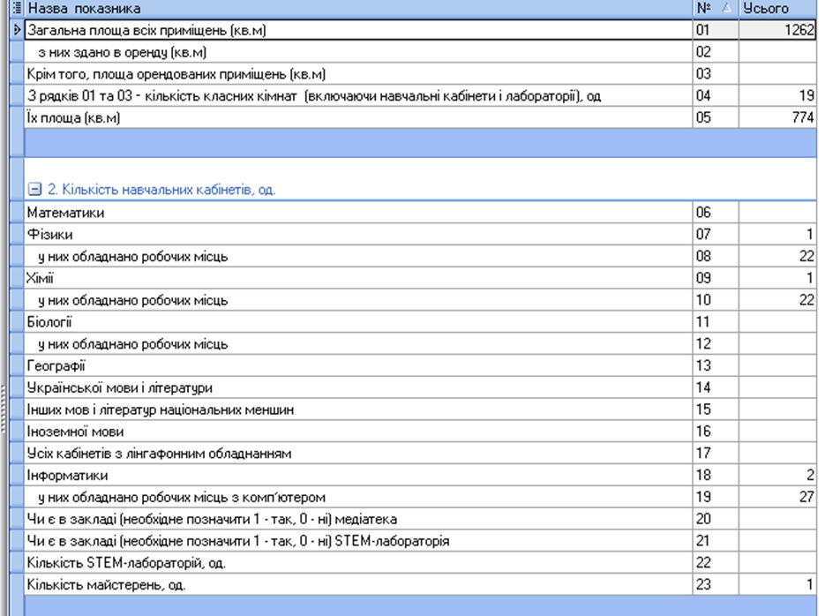Click the computer workplaces cell showing 27
Screen dimensions: 840x616
pos(777,497)
